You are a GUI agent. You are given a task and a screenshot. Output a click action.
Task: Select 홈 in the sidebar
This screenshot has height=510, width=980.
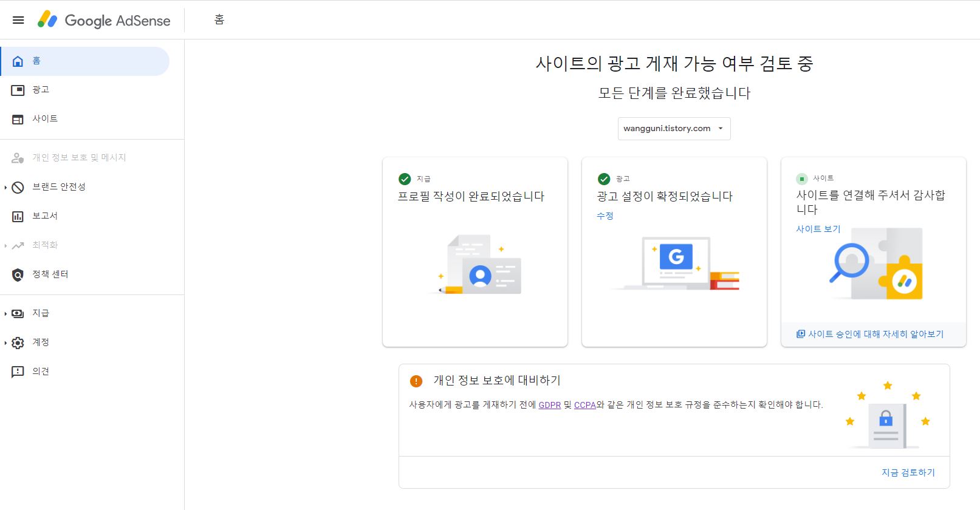(84, 61)
